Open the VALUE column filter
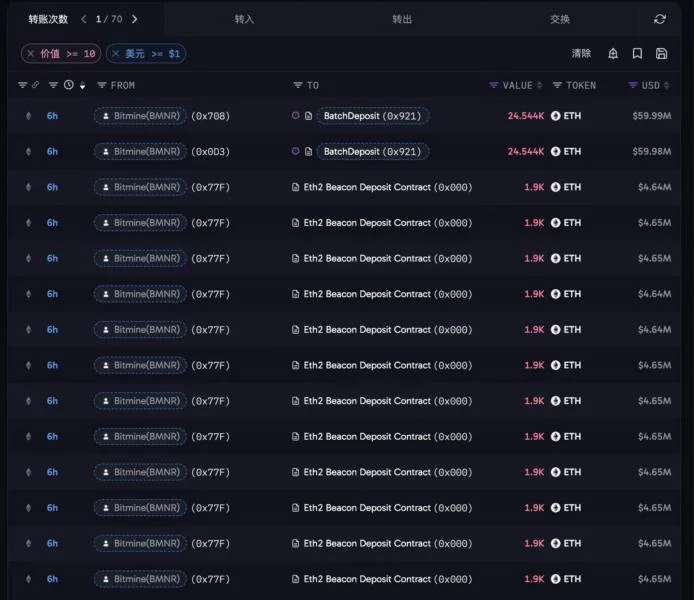 click(493, 85)
